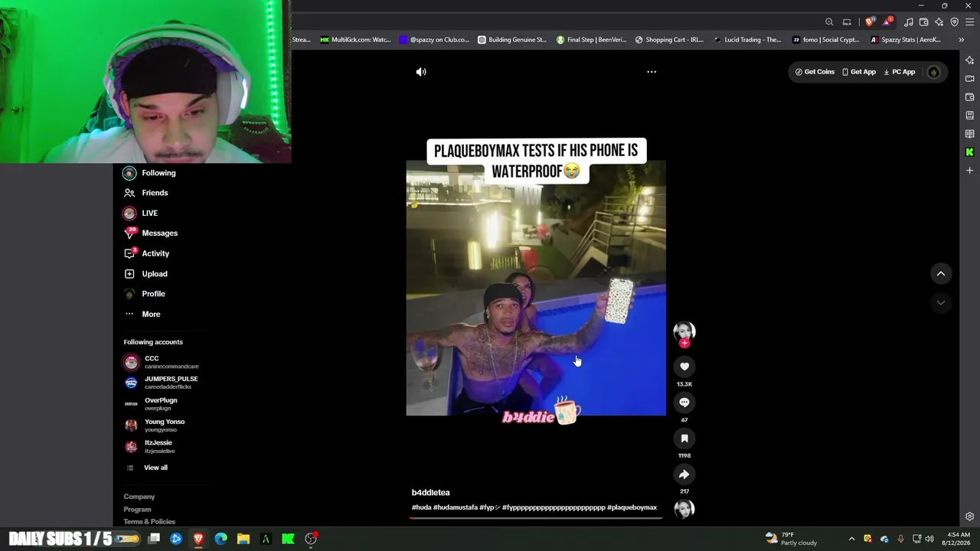This screenshot has height=551, width=980.
Task: Click the Edge icon in the taskbar
Action: pos(220,539)
